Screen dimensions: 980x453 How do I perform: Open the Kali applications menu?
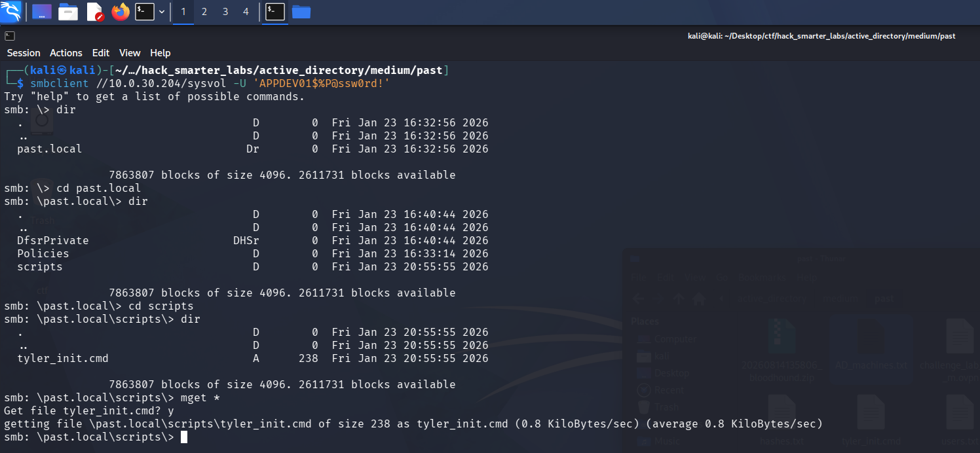click(12, 11)
